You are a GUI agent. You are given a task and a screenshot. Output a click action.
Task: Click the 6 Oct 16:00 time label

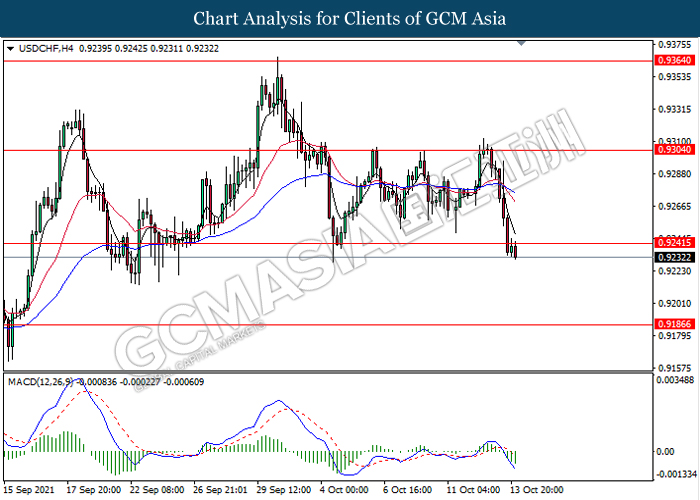click(x=408, y=490)
